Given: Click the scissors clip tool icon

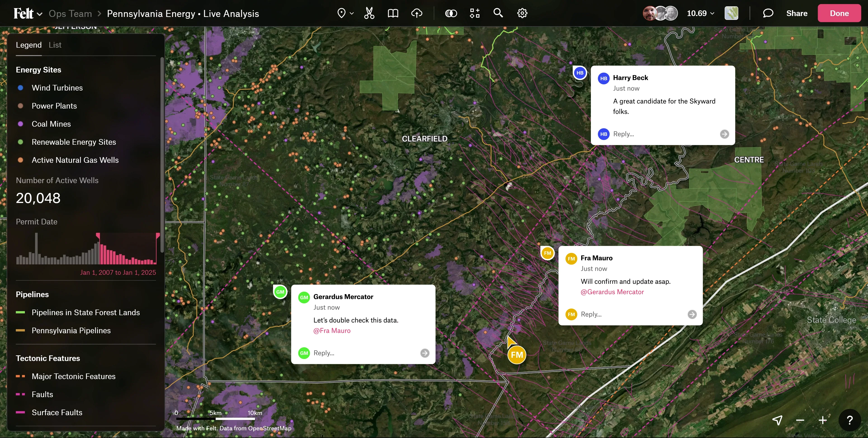Looking at the screenshot, I should 369,14.
